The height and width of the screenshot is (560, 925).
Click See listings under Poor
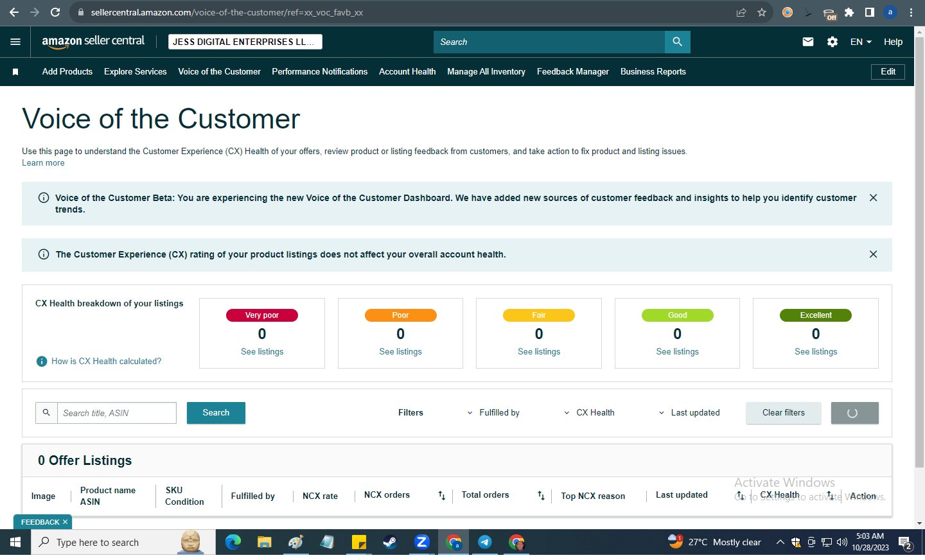401,352
